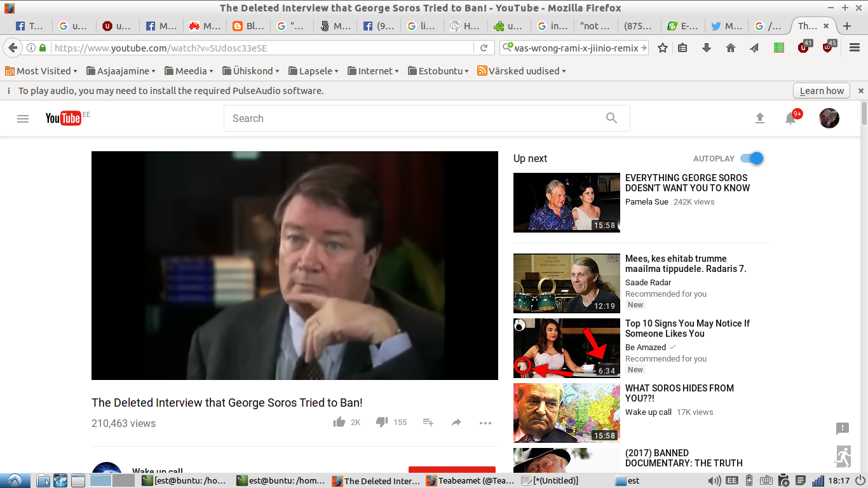The width and height of the screenshot is (868, 488).
Task: Switch to the tab starting with "not
Action: (595, 26)
